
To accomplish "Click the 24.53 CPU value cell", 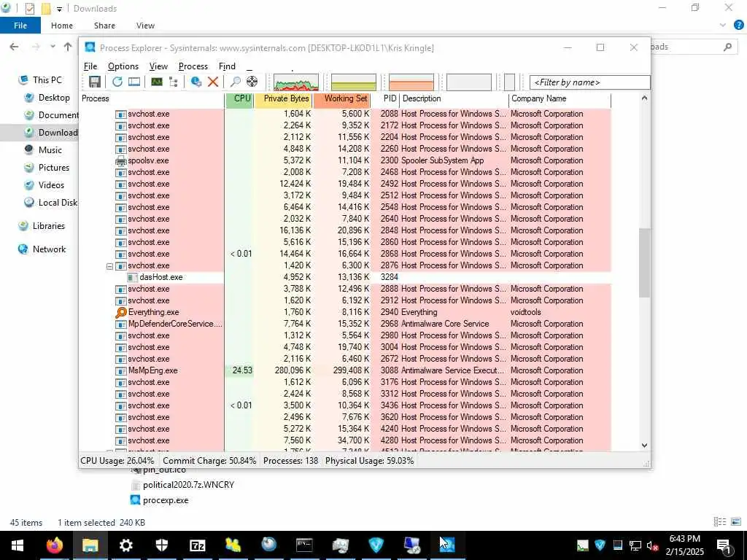I will [x=239, y=370].
